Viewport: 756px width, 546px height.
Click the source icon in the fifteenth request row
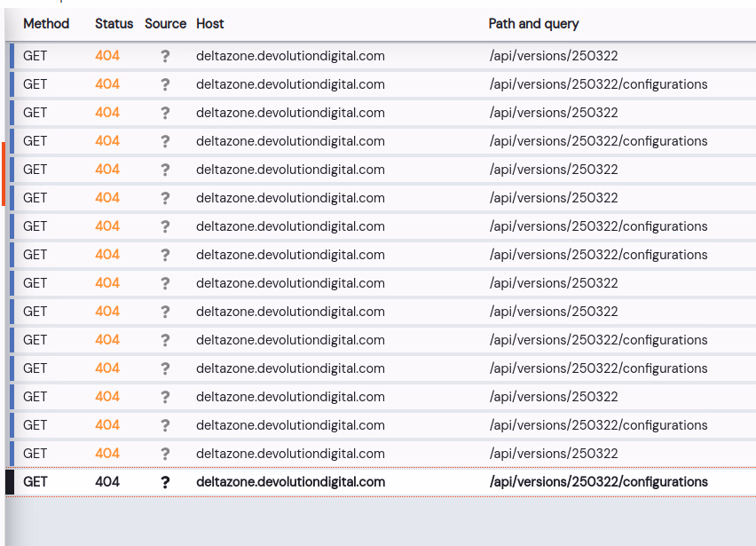coord(165,454)
